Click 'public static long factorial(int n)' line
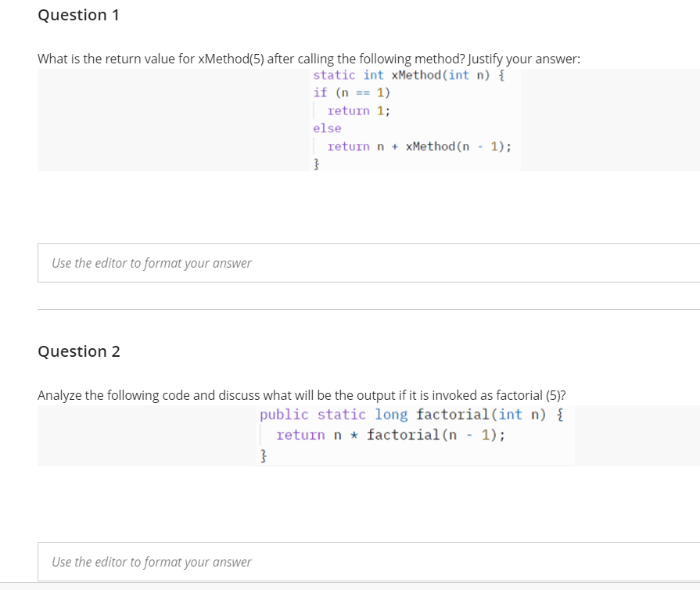Viewport: 700px width, 590px height. point(407,414)
